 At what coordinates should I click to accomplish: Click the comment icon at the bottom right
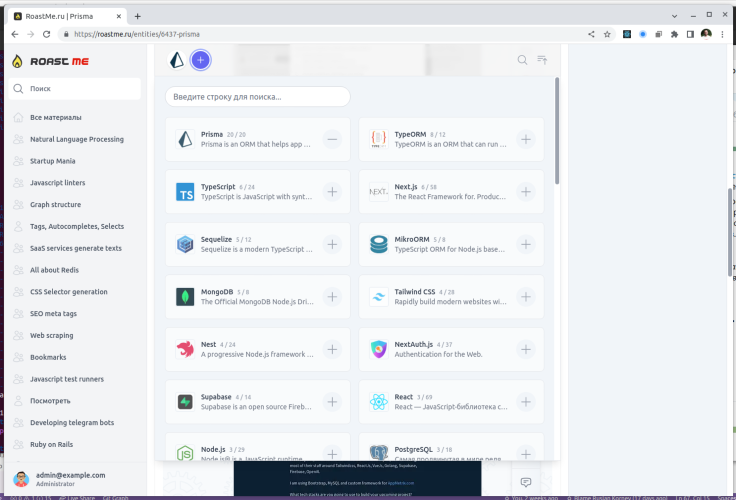[x=526, y=482]
